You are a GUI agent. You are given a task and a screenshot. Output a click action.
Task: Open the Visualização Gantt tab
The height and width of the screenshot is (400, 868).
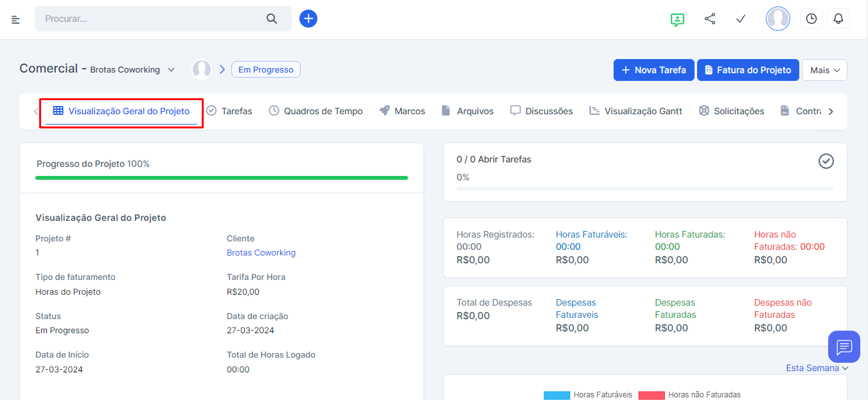tap(635, 111)
